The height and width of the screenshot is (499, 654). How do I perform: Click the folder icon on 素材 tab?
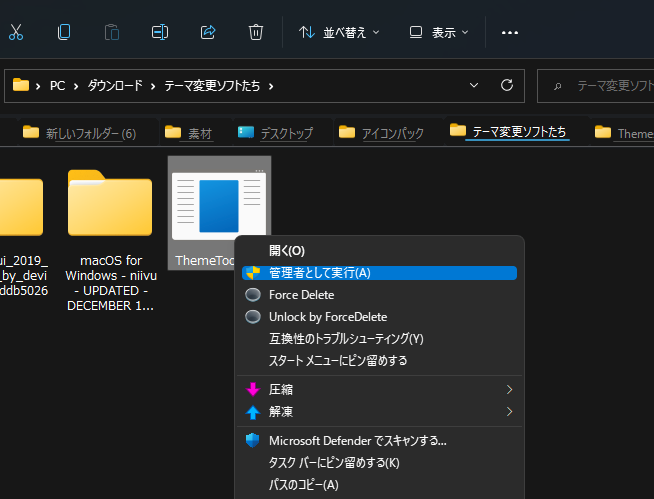[173, 132]
